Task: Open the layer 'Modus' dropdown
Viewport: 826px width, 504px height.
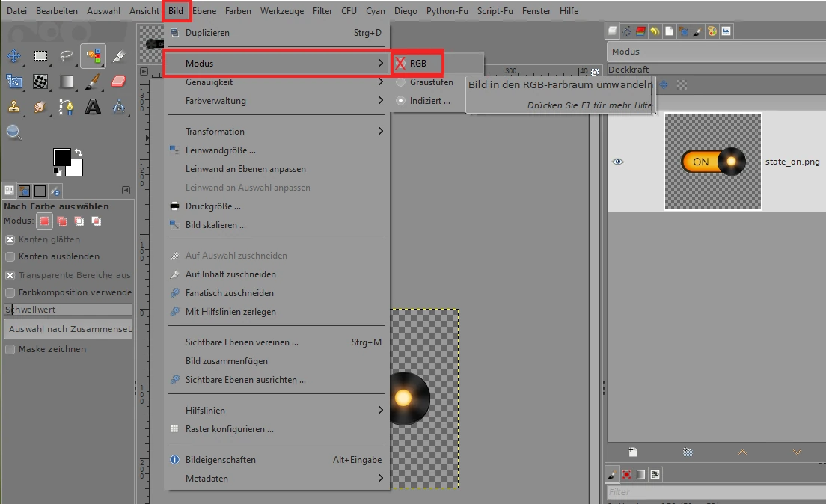Action: tap(715, 52)
